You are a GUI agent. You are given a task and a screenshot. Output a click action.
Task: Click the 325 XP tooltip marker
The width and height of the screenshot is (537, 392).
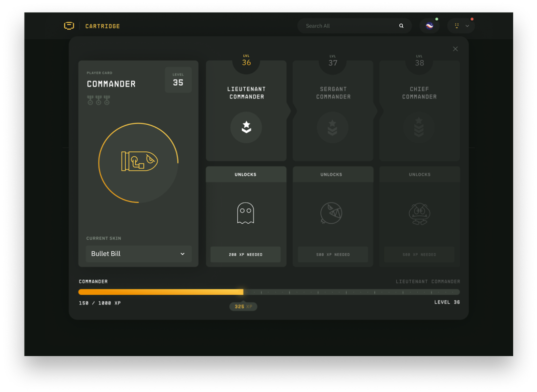[x=243, y=306]
